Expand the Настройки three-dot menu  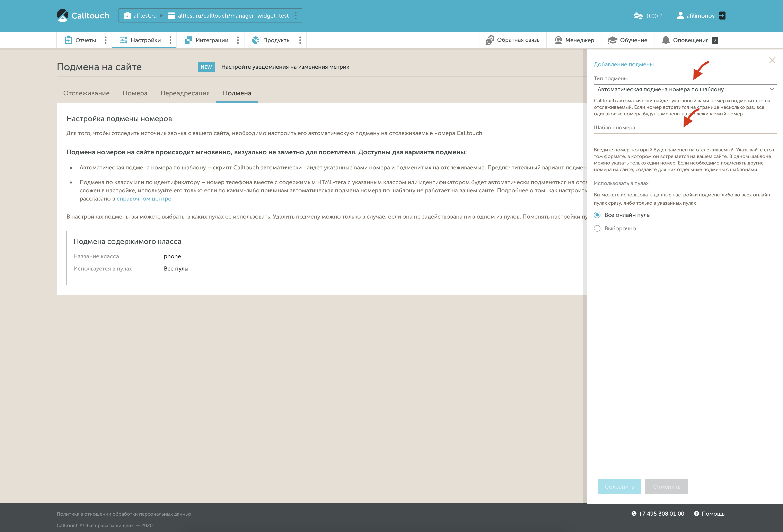170,40
